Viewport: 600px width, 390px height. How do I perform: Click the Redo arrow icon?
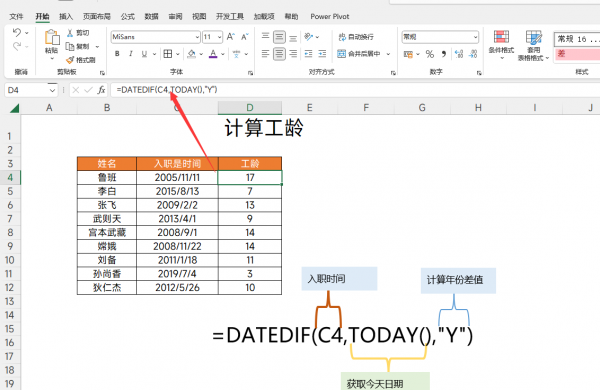[x=16, y=46]
